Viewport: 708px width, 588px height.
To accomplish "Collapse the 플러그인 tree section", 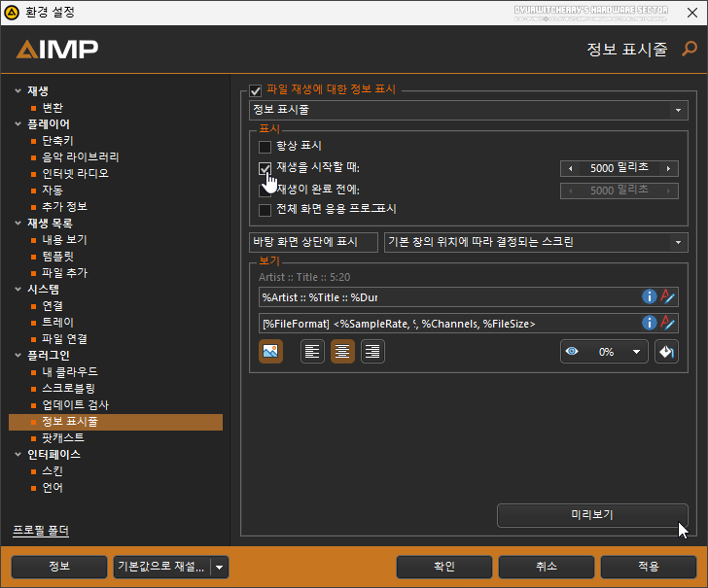I will click(x=18, y=355).
